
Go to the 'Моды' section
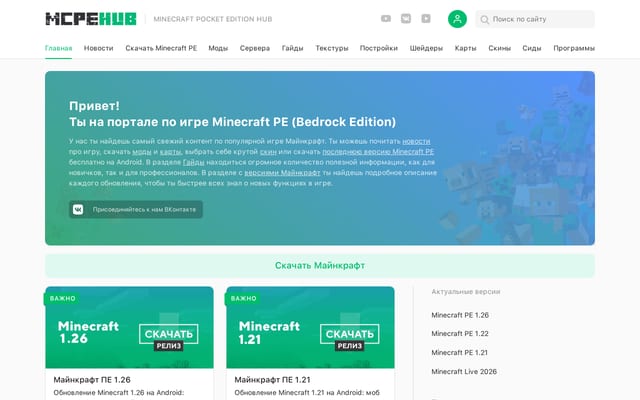218,48
